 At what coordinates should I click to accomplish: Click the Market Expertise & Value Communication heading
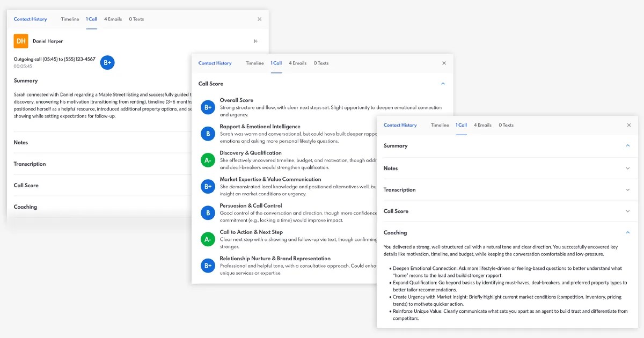(x=270, y=179)
